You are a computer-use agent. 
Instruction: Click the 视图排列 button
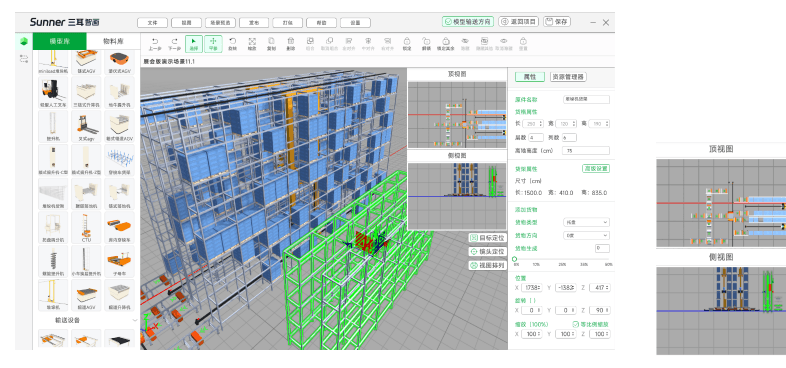pyautogui.click(x=487, y=265)
